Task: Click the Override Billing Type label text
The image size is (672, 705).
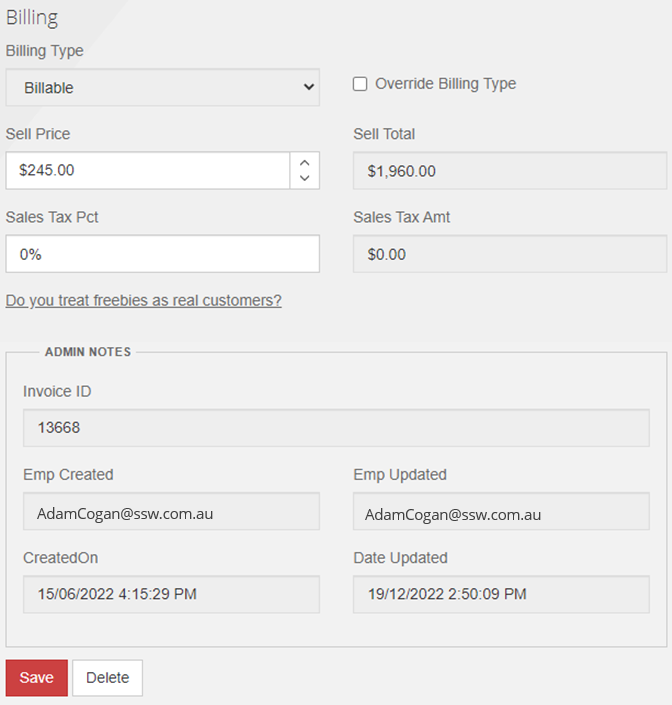Action: pyautogui.click(x=445, y=84)
